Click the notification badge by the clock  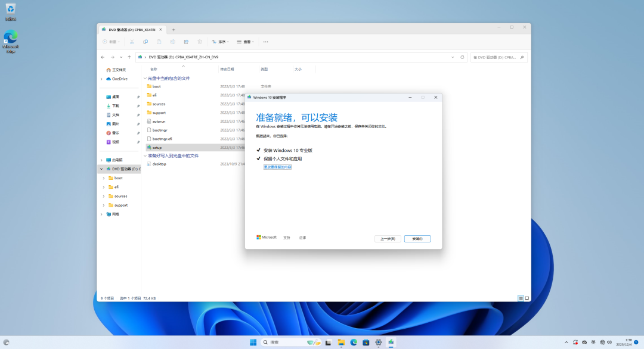point(636,342)
